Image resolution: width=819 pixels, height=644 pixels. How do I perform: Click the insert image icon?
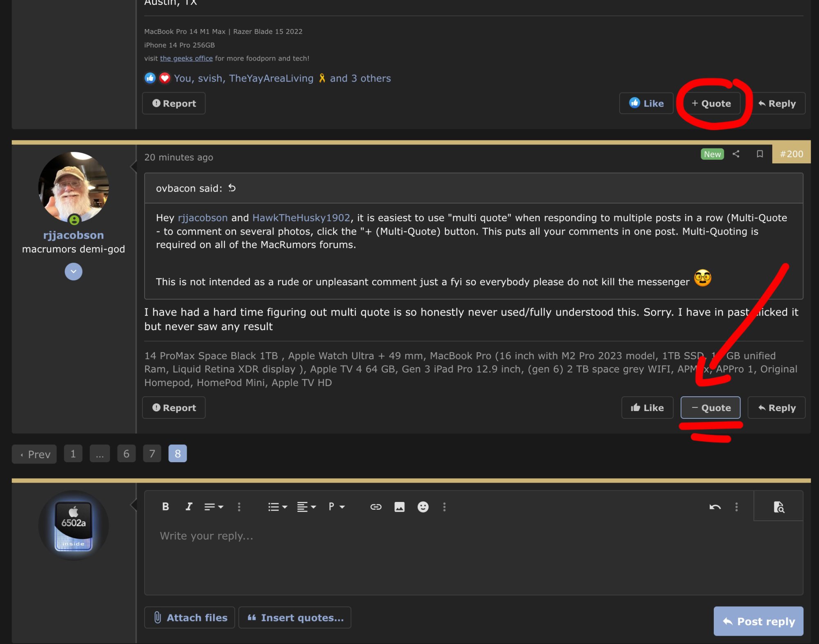pos(399,507)
